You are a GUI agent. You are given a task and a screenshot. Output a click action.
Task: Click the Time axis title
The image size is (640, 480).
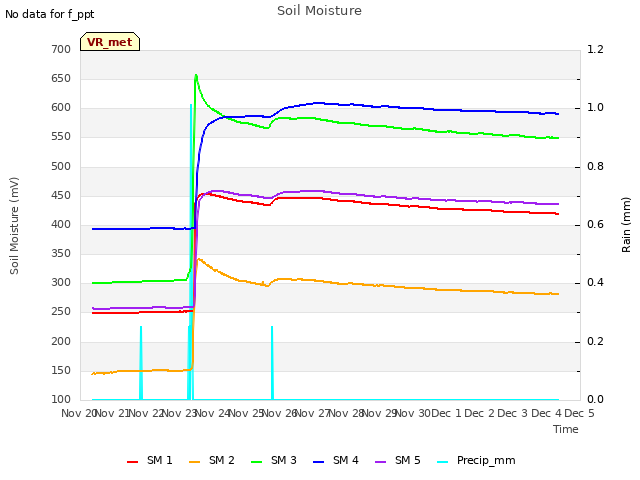pos(566,429)
